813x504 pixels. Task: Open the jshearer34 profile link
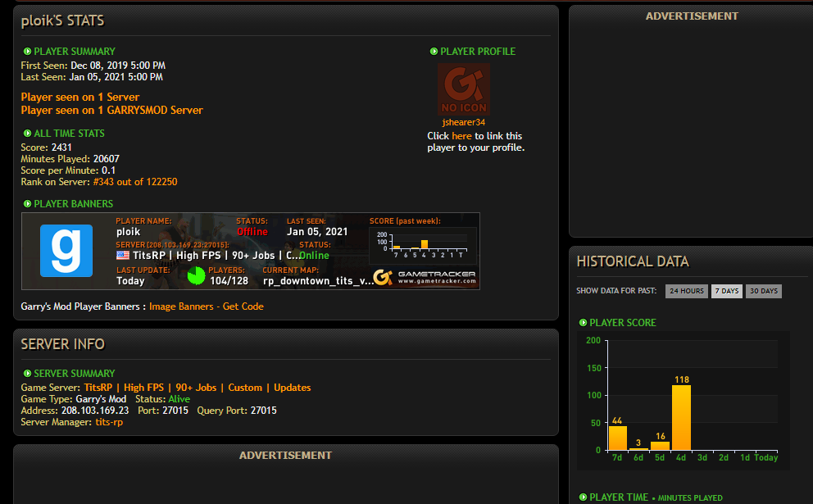point(464,122)
